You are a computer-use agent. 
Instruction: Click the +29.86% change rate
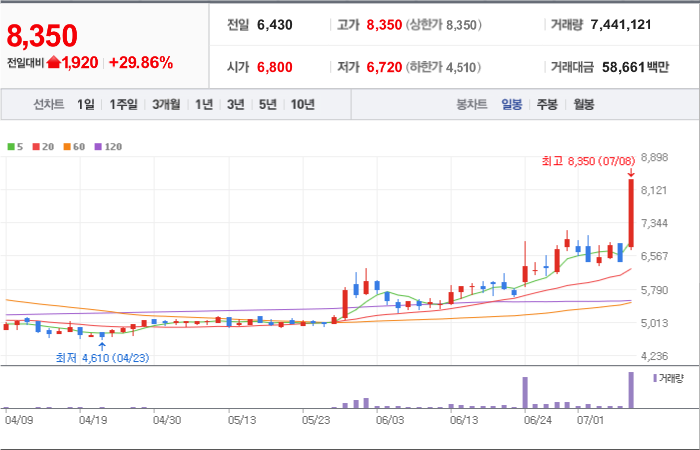141,62
